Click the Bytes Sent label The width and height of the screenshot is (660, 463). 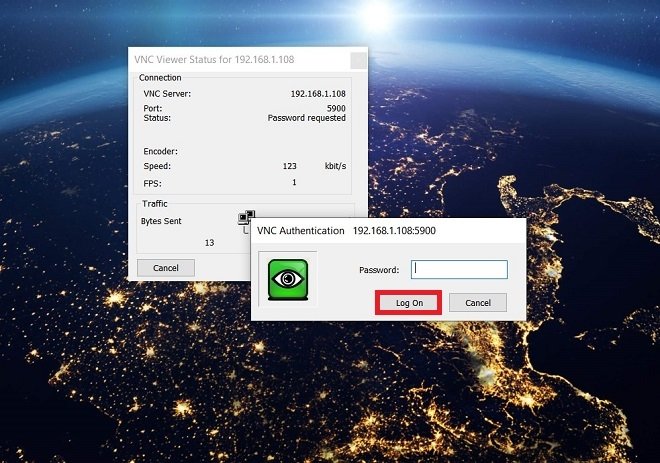click(x=161, y=221)
